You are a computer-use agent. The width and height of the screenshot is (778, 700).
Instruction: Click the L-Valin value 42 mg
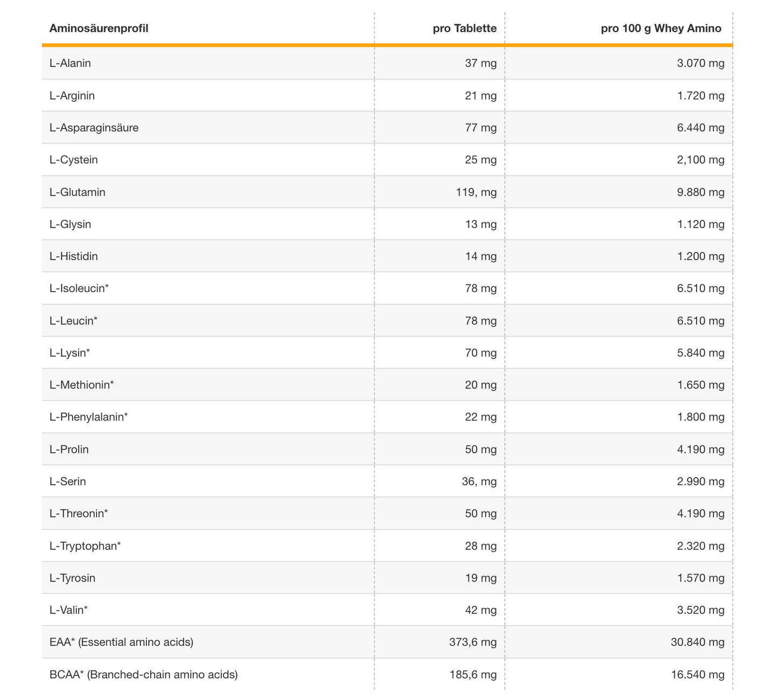480,610
